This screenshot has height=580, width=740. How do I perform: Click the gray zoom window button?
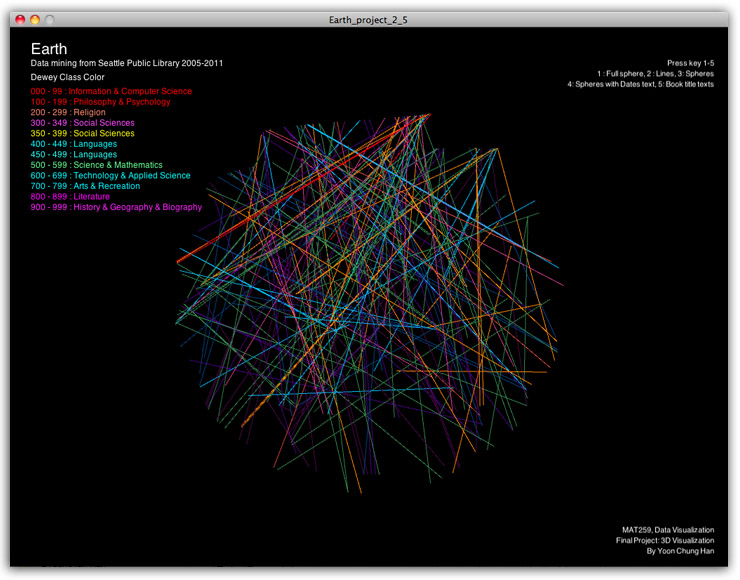click(x=50, y=19)
